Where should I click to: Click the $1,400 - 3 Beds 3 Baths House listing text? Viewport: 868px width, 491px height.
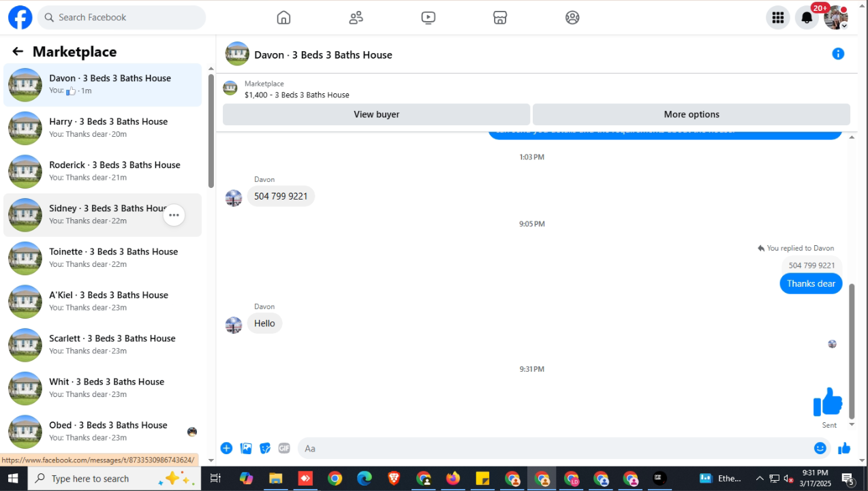tap(296, 95)
